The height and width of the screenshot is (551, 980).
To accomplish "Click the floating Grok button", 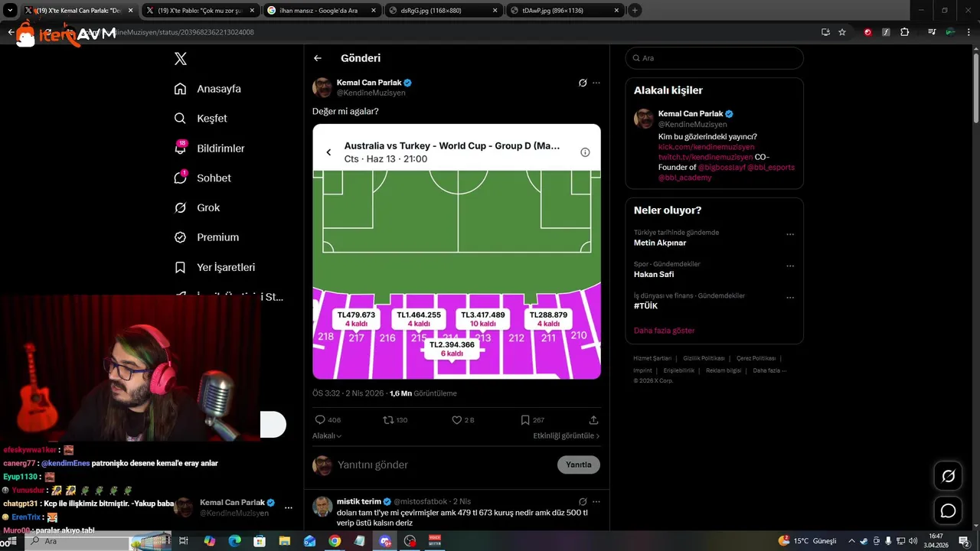I will [948, 476].
